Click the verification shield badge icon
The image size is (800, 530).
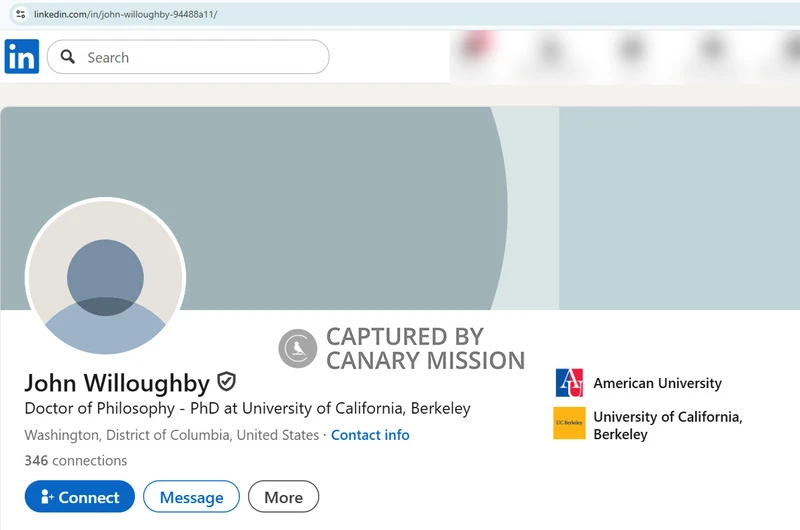[227, 382]
